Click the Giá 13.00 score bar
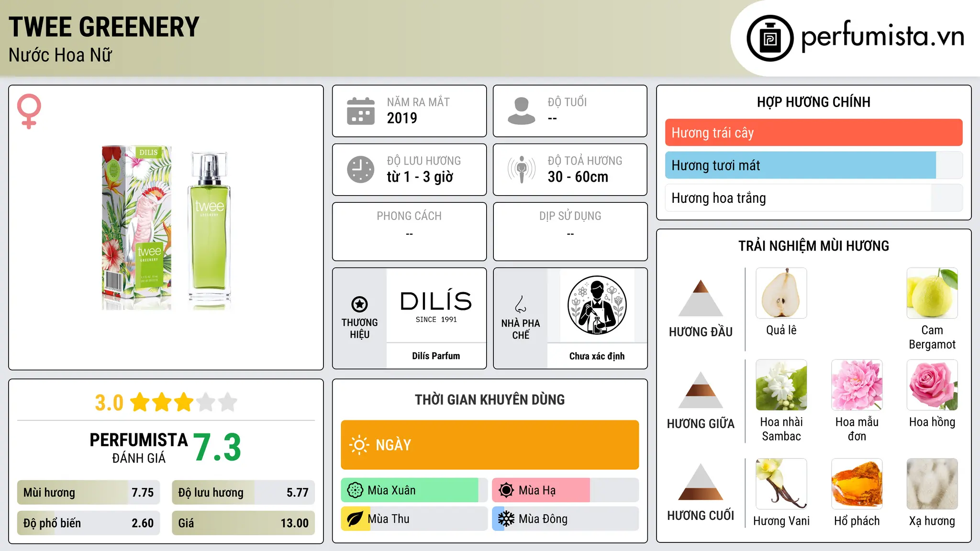The width and height of the screenshot is (980, 551). [244, 523]
